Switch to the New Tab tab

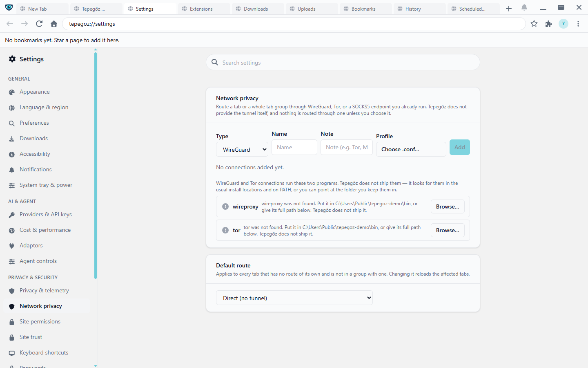(x=42, y=9)
